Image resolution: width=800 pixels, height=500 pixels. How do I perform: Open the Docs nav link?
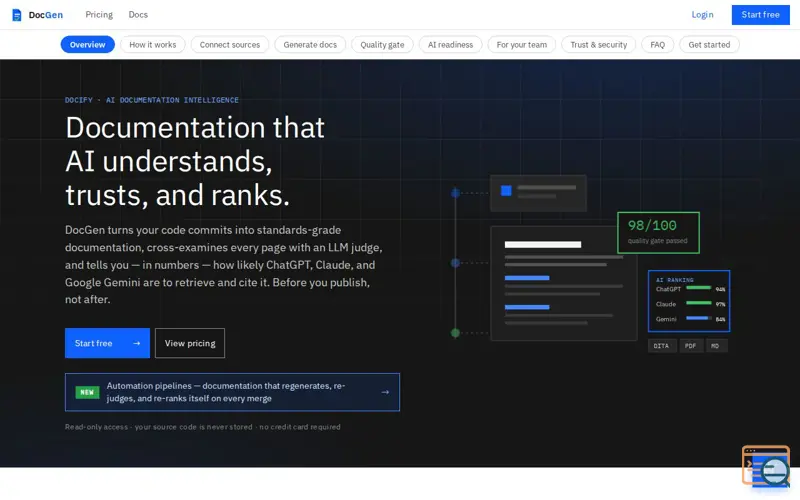[x=138, y=15]
